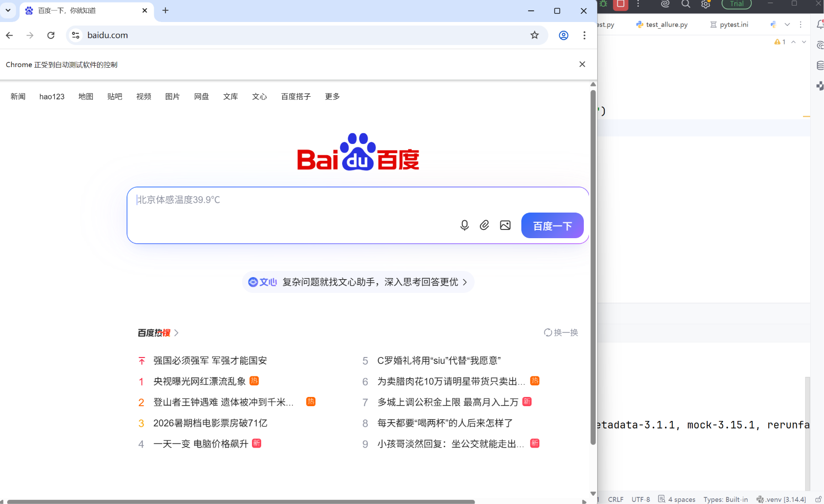This screenshot has width=824, height=504.
Task: Open the hao123 link
Action: tap(52, 96)
